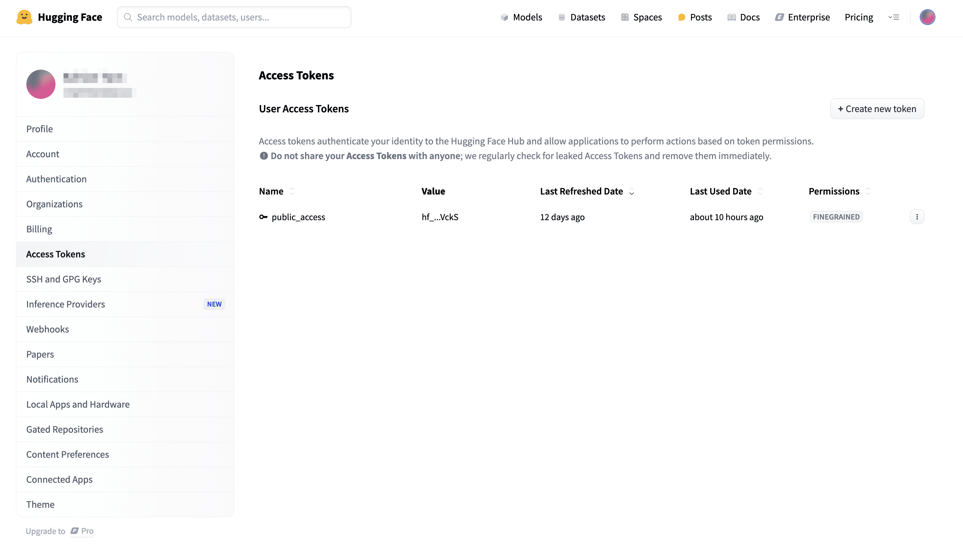The width and height of the screenshot is (963, 560).
Task: Click the sidebar profile avatar
Action: (x=41, y=84)
